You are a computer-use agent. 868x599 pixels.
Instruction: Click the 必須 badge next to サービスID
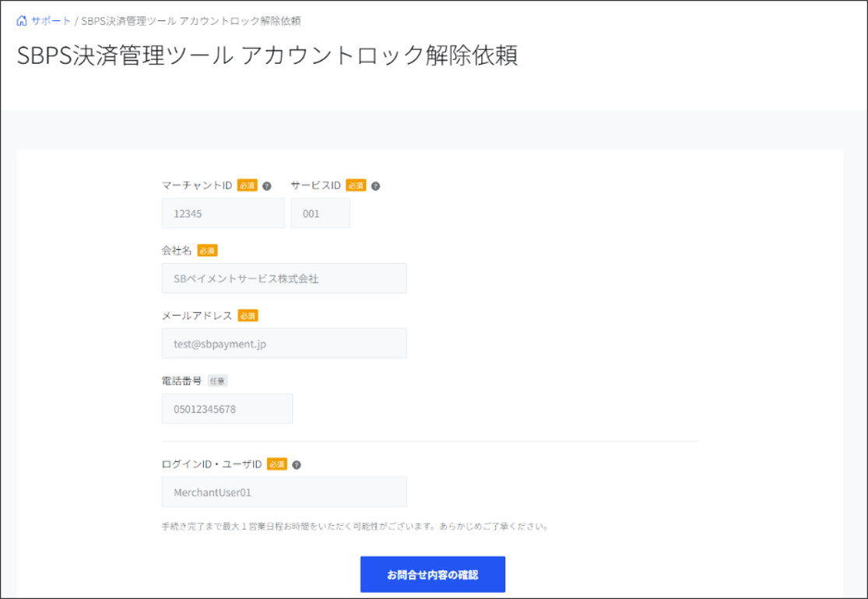[356, 186]
